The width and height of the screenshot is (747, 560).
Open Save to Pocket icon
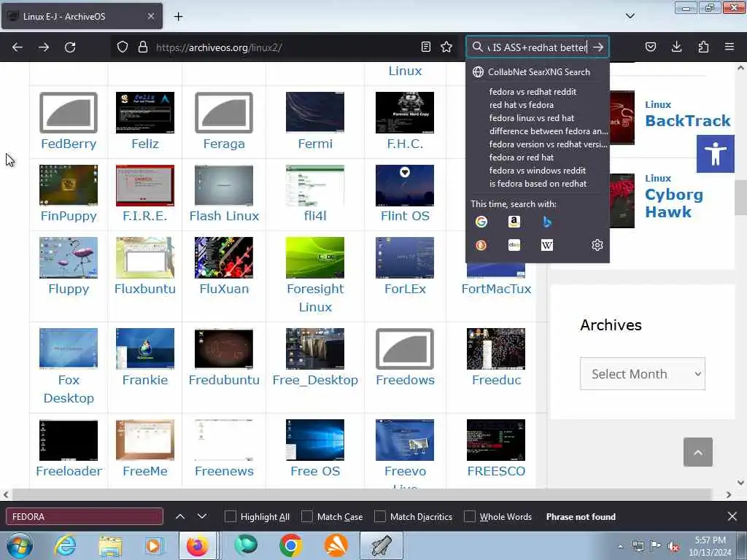[651, 47]
